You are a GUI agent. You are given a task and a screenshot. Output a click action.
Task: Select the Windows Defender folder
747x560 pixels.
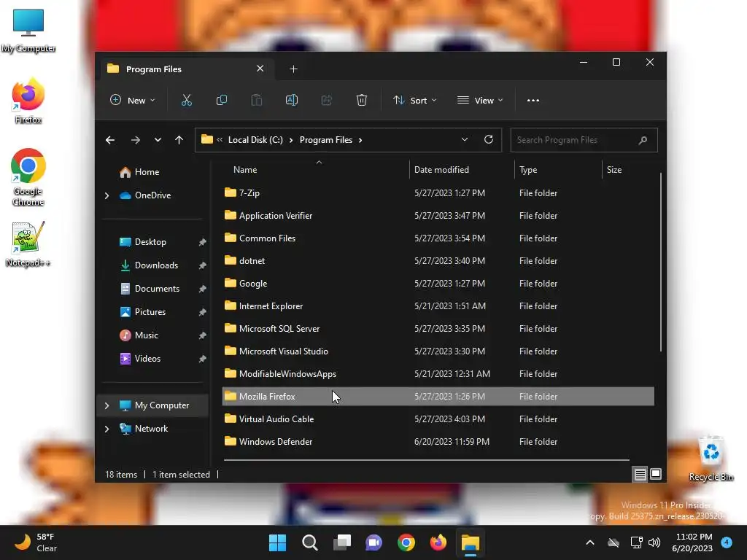(438, 442)
